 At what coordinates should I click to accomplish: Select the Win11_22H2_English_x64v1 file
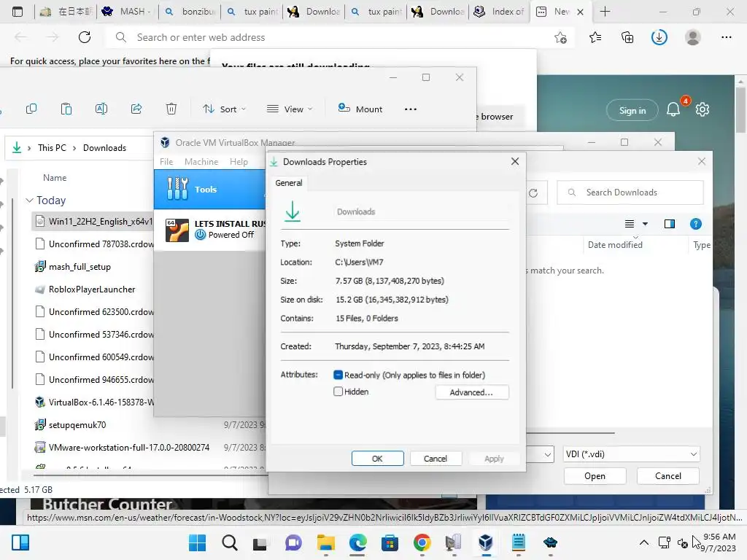point(94,222)
